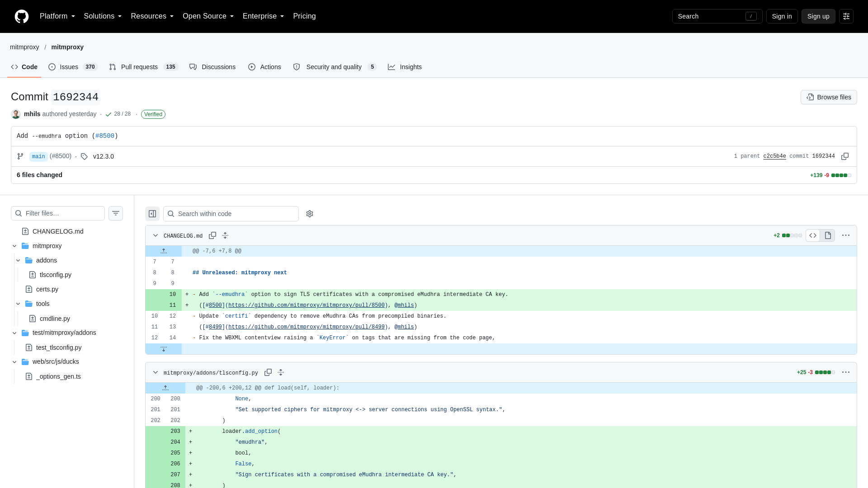Copy CHANGELOG.md file path

tap(212, 235)
